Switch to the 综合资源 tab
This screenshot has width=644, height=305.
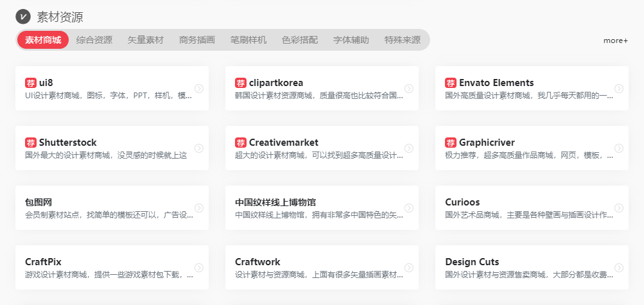[94, 40]
